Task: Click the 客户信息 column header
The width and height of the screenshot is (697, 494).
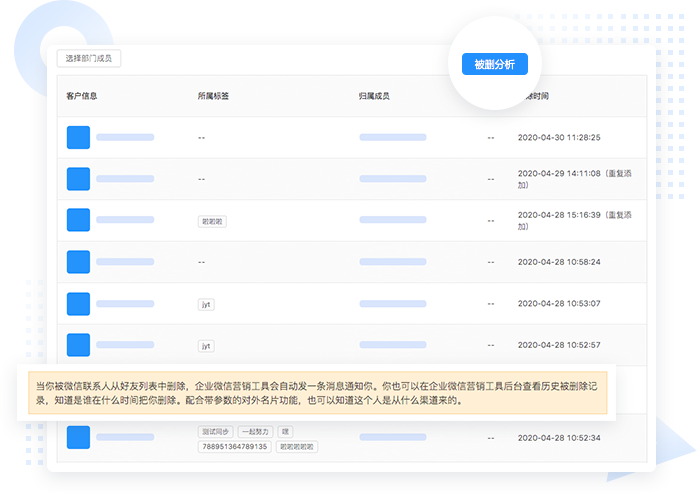Action: pos(82,96)
